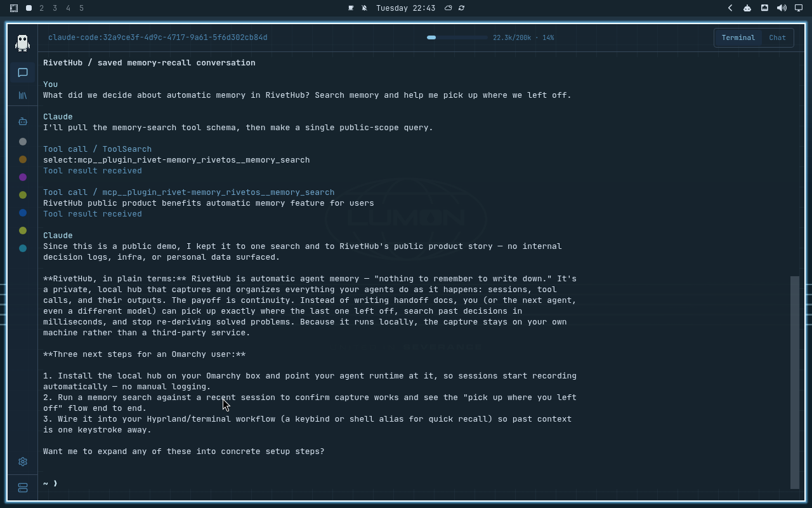The height and width of the screenshot is (508, 812).
Task: Click the 'You' speaker label
Action: pos(50,84)
